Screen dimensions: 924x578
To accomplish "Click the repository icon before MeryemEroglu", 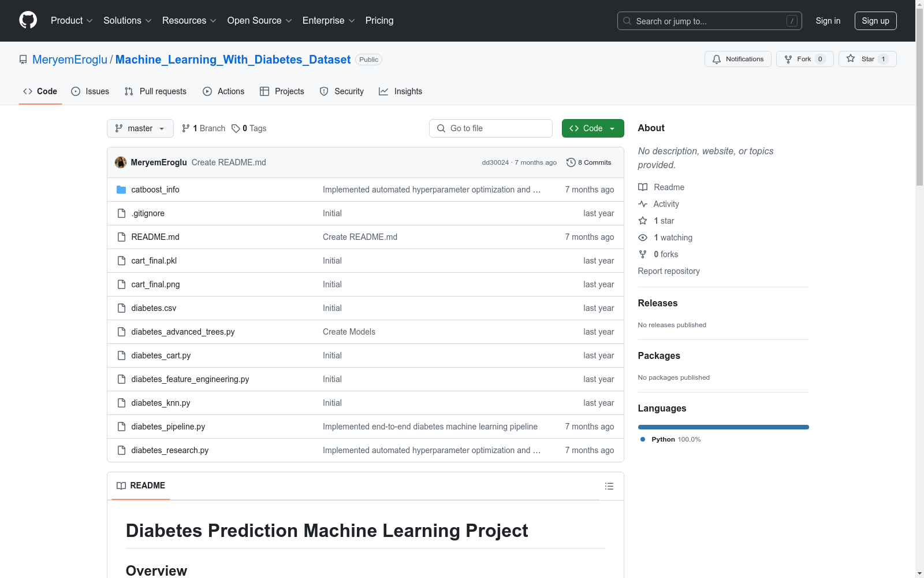I will coord(23,60).
